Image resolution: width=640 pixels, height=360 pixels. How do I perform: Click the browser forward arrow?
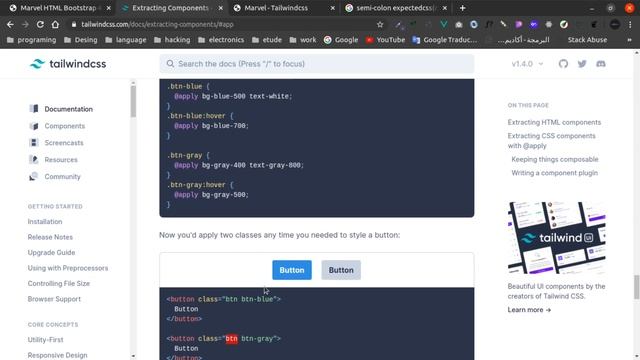tap(25, 24)
